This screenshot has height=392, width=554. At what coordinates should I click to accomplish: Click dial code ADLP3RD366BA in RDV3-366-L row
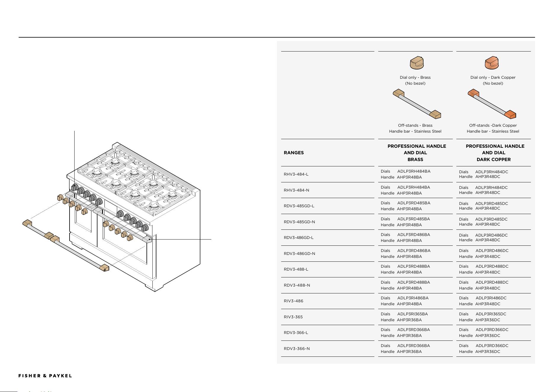[x=414, y=330]
